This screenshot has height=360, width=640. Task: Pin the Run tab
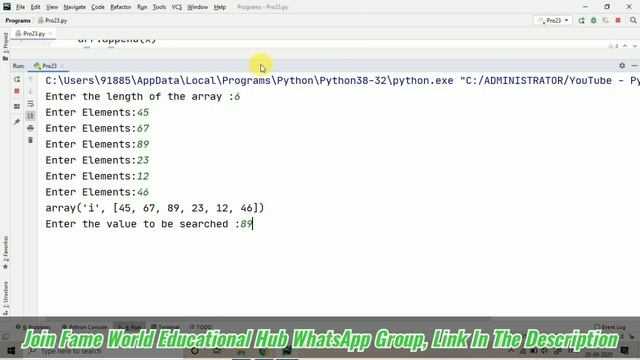[x=17, y=122]
